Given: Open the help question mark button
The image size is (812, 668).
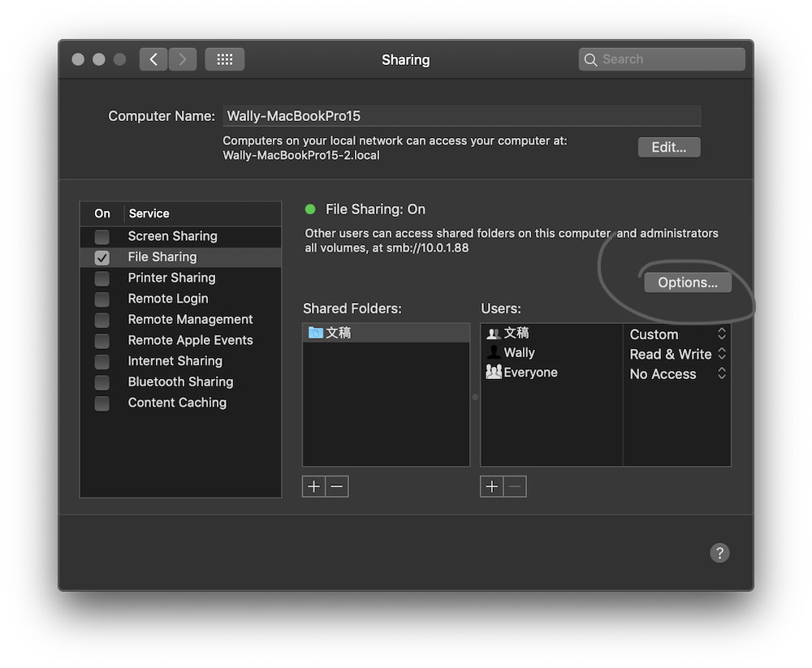Looking at the screenshot, I should coord(719,553).
